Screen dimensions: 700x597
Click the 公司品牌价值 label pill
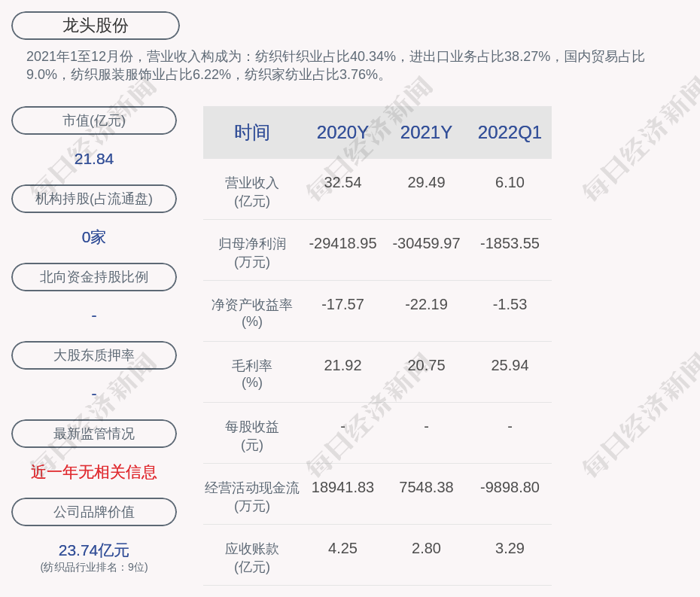point(94,512)
